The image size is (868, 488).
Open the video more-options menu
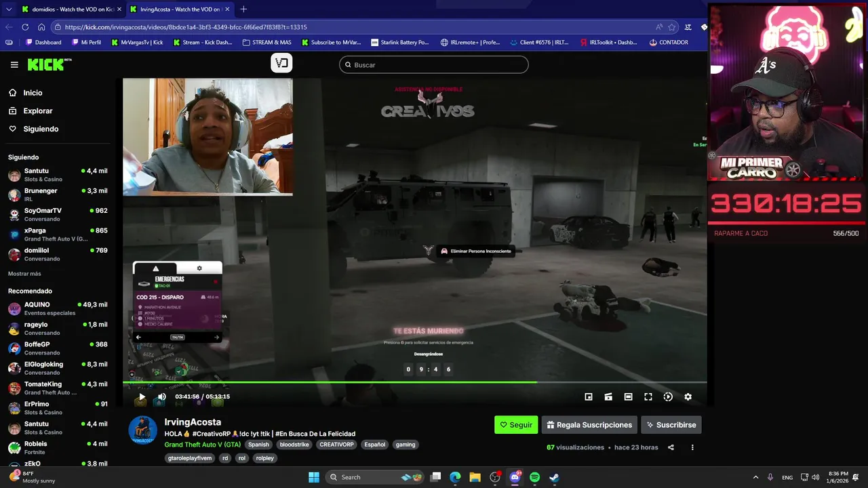coord(692,447)
